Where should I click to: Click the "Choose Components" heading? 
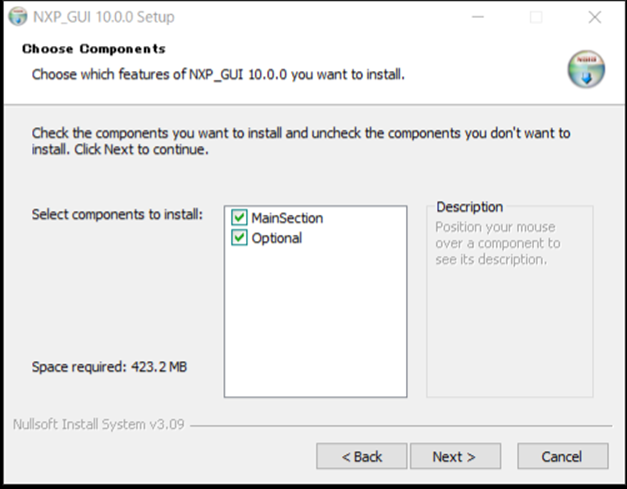(x=94, y=48)
